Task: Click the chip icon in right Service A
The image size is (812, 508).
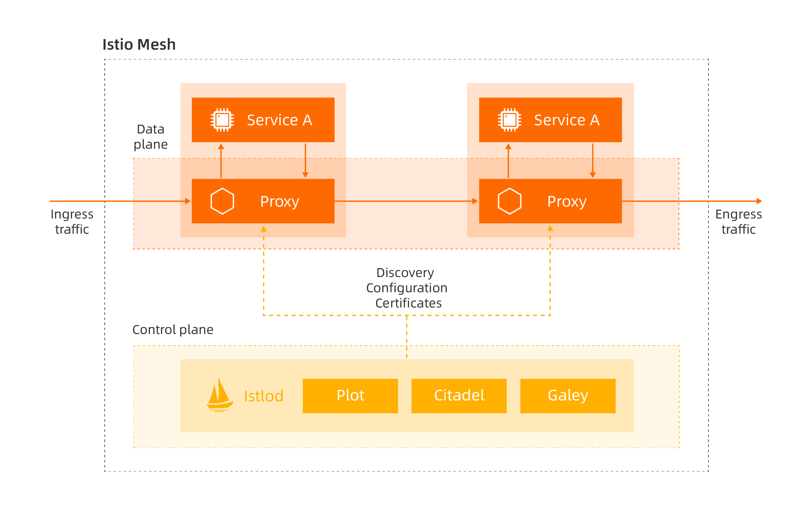Action: [x=510, y=120]
